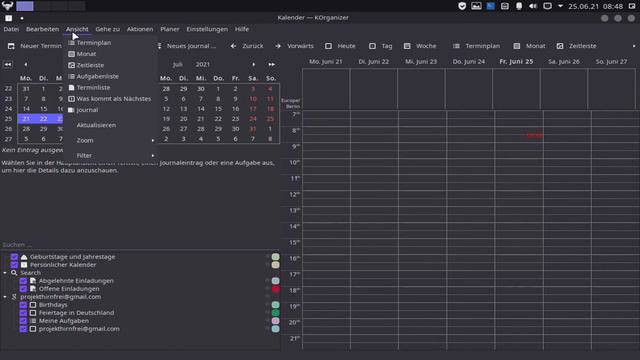The width and height of the screenshot is (640, 360).
Task: Open the application launcher bull icon
Action: click(x=7, y=6)
